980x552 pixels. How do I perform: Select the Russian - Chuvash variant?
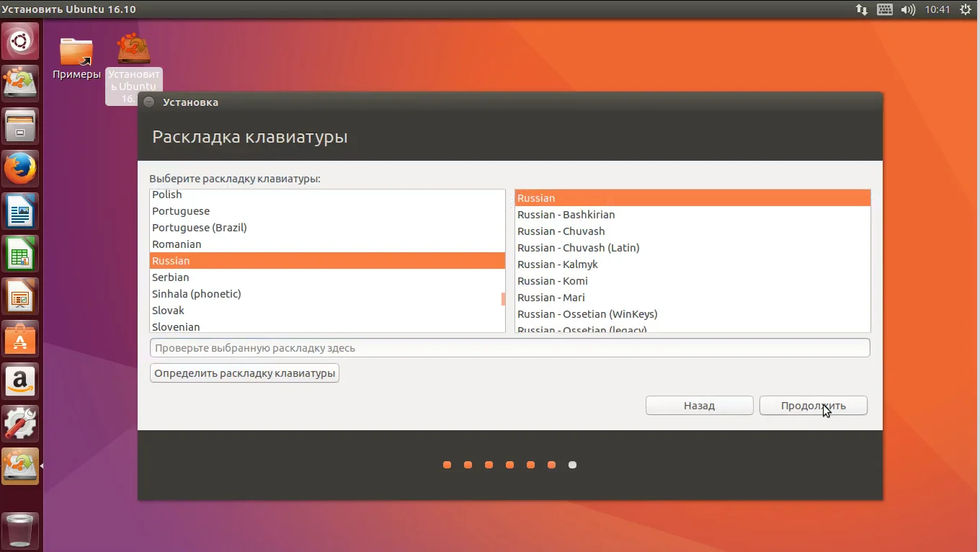[692, 231]
